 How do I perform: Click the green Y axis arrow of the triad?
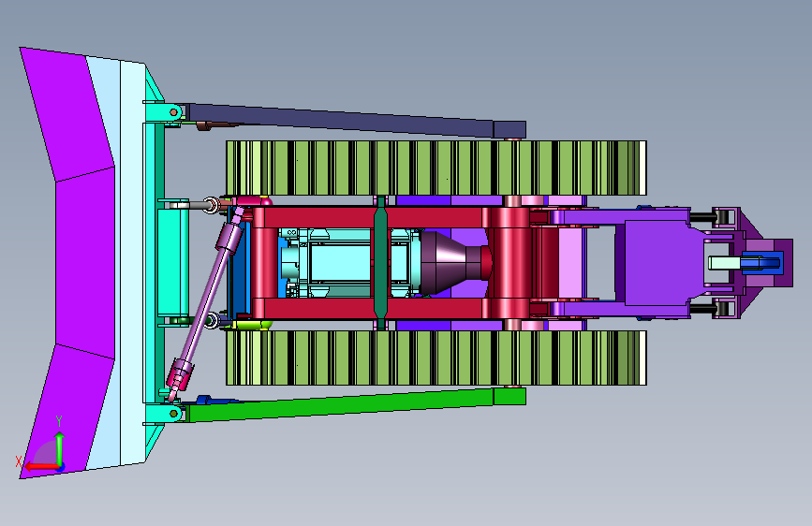click(60, 449)
